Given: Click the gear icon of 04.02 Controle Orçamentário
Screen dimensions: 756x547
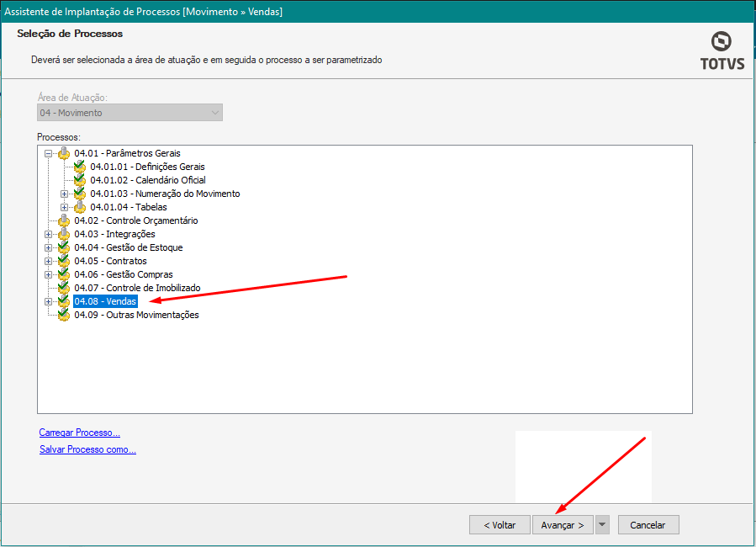Looking at the screenshot, I should (64, 221).
